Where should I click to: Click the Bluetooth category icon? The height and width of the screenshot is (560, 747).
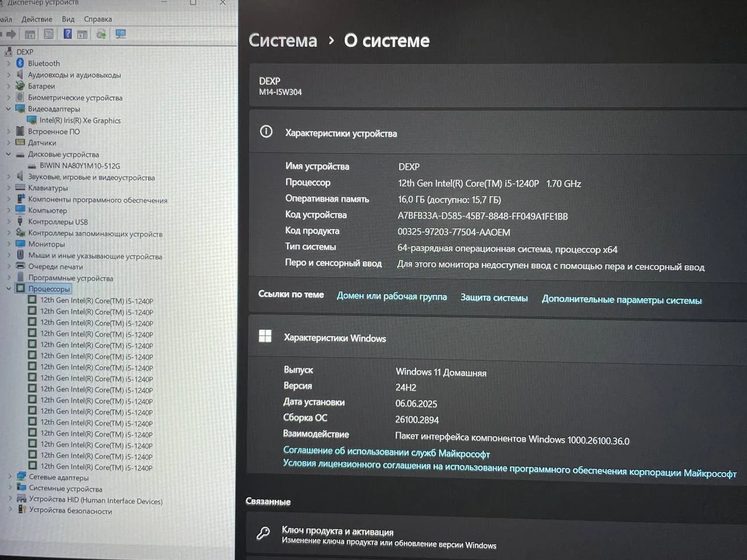coord(20,63)
